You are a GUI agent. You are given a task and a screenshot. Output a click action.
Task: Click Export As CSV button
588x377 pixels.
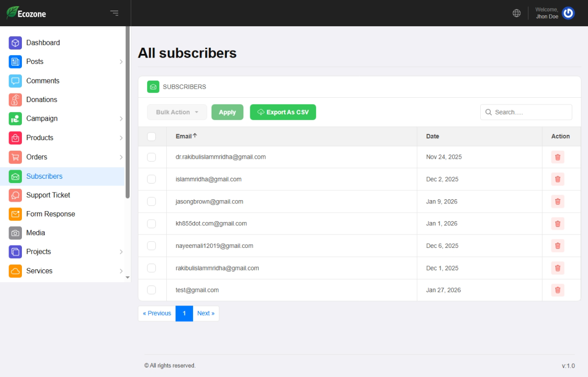pos(283,112)
